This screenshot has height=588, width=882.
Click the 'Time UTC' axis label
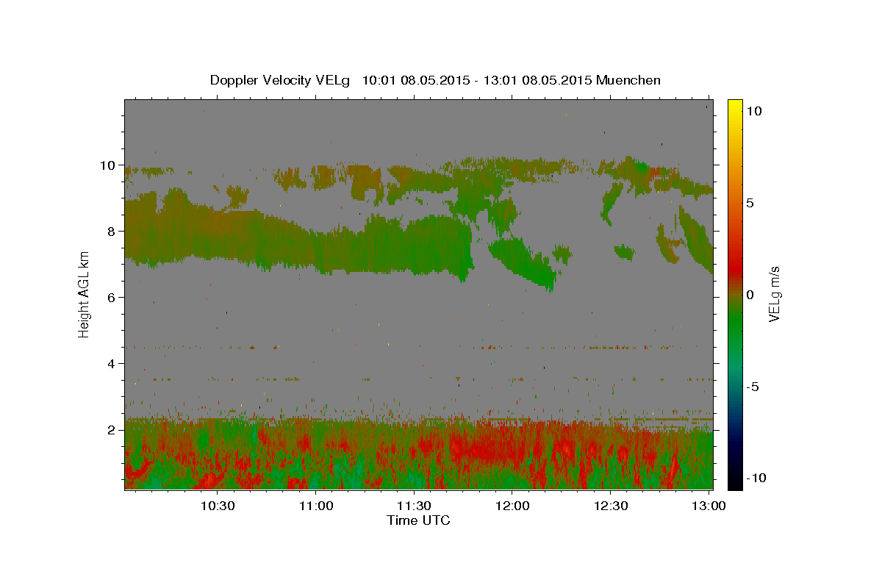click(x=418, y=520)
